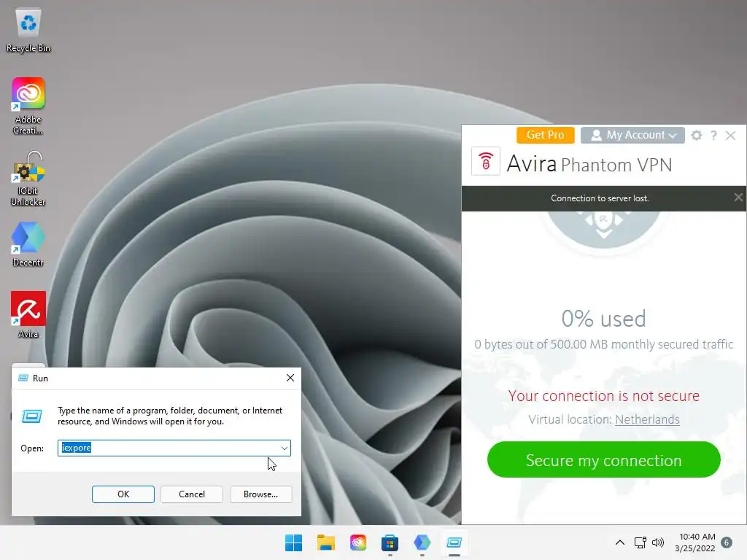This screenshot has height=560, width=747.
Task: Show hidden system tray icons
Action: click(x=620, y=542)
